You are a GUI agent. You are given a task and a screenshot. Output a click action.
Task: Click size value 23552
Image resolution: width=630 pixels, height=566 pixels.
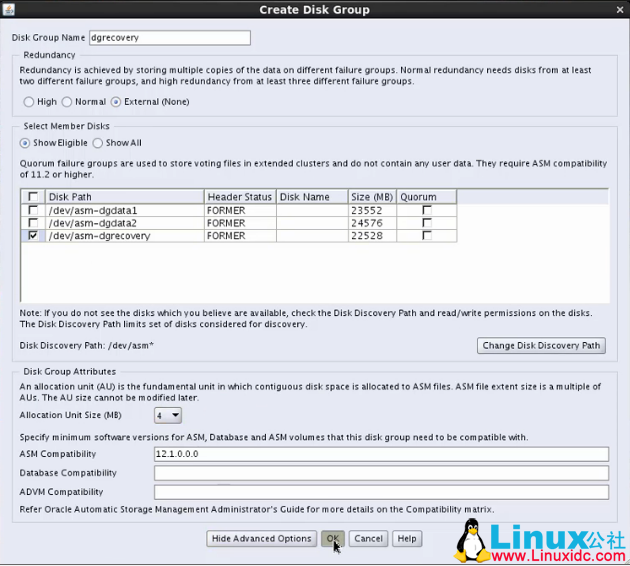(x=372, y=210)
